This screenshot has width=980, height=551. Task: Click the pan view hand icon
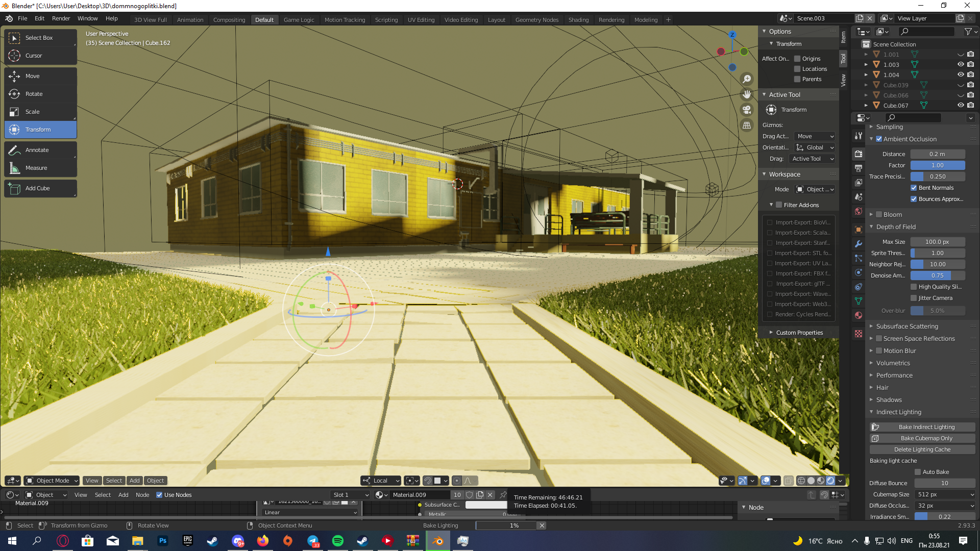[747, 94]
